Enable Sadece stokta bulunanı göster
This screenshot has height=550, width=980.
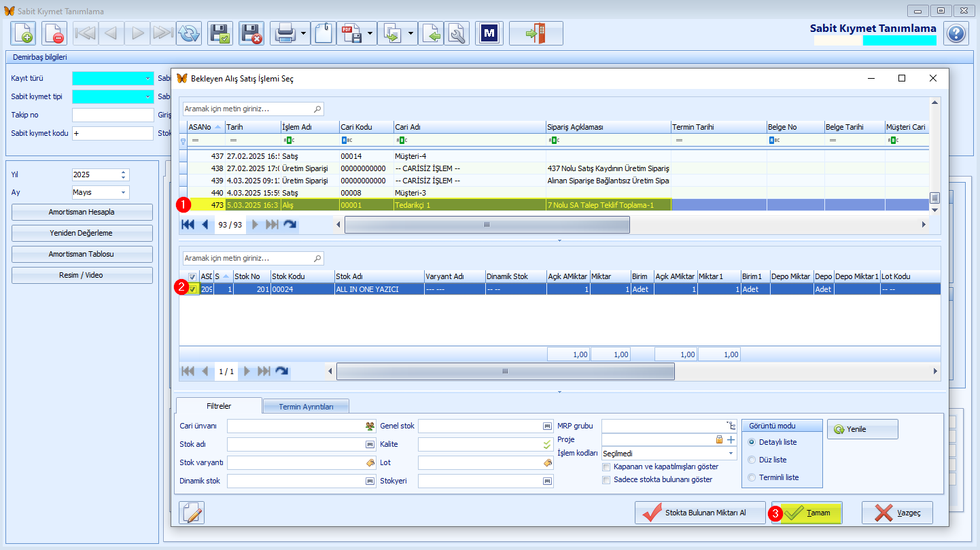tap(606, 479)
